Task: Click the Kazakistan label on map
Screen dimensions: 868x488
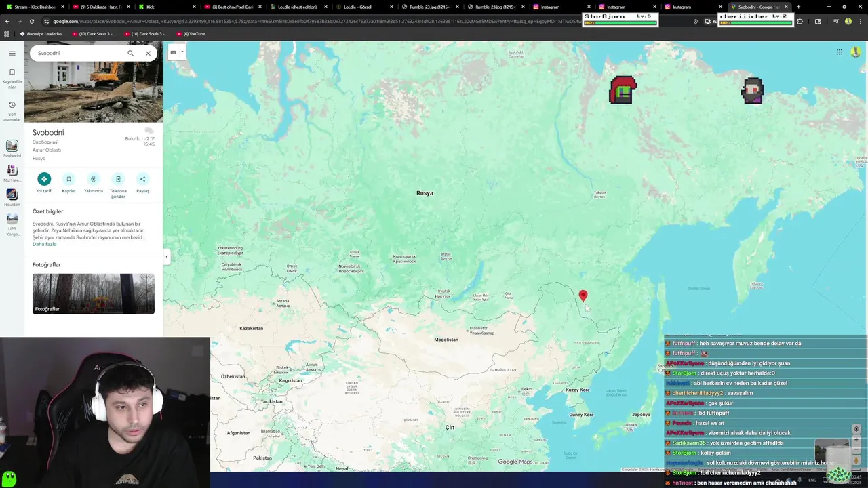Action: coord(252,328)
